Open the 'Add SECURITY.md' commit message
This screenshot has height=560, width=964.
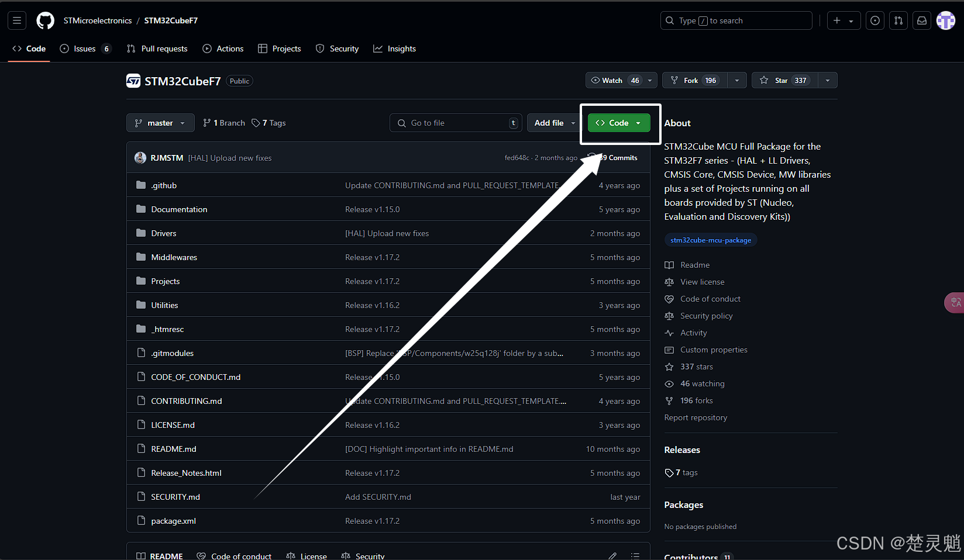coord(378,497)
